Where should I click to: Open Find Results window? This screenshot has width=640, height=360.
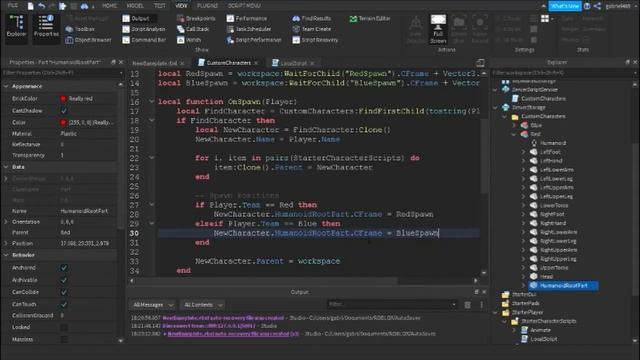[x=312, y=18]
